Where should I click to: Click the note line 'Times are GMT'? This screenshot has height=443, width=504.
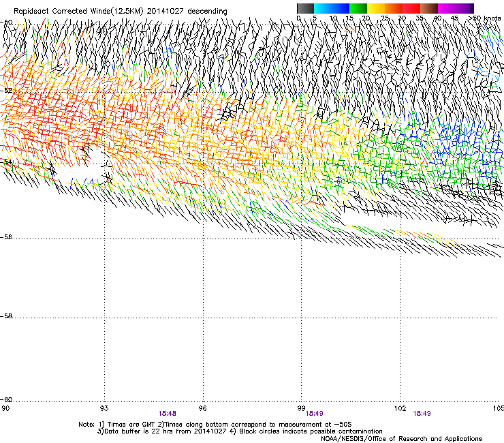tap(132, 425)
